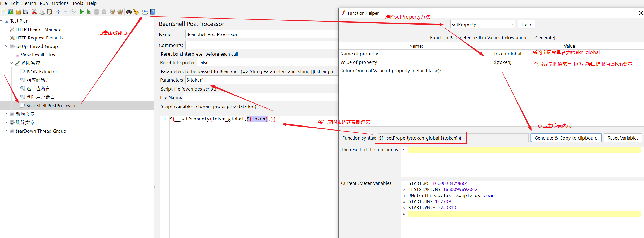Open the Options menu
644x238 pixels.
(x=60, y=3)
